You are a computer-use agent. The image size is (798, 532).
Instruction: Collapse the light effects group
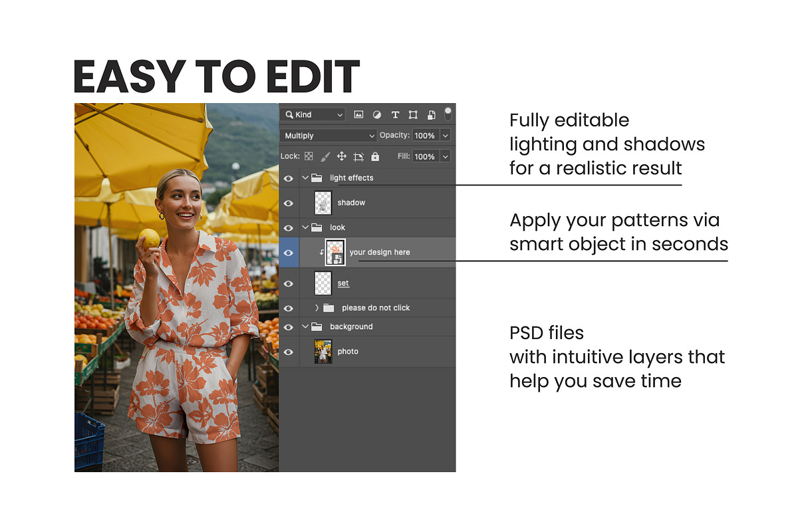pos(305,178)
